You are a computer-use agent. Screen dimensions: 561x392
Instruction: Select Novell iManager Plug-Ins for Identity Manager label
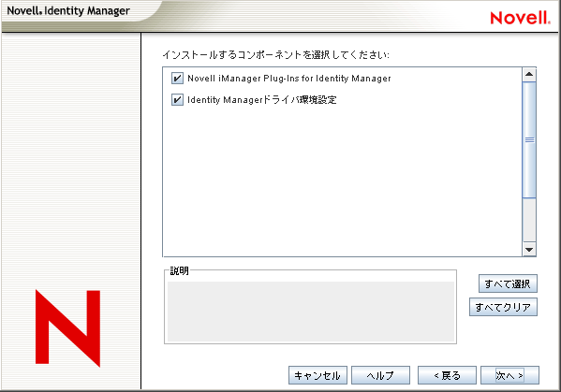[289, 79]
